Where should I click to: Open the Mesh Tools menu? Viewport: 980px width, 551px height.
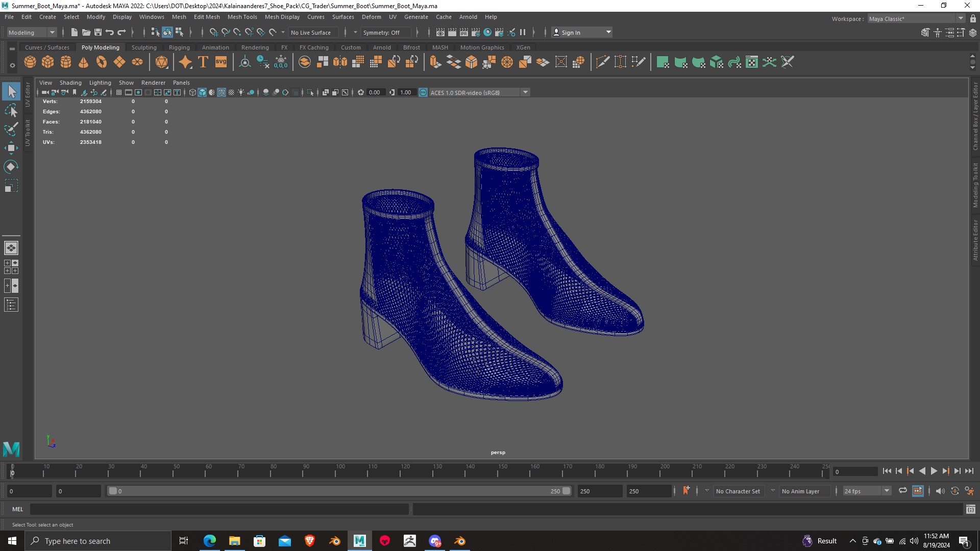(242, 17)
